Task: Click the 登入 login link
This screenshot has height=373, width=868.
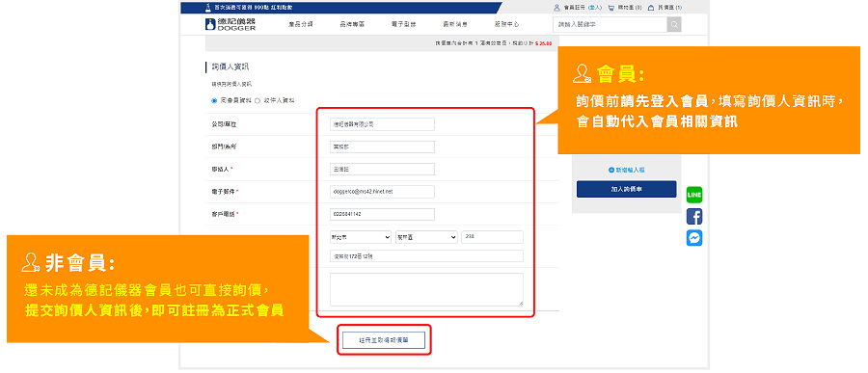Action: 595,8
